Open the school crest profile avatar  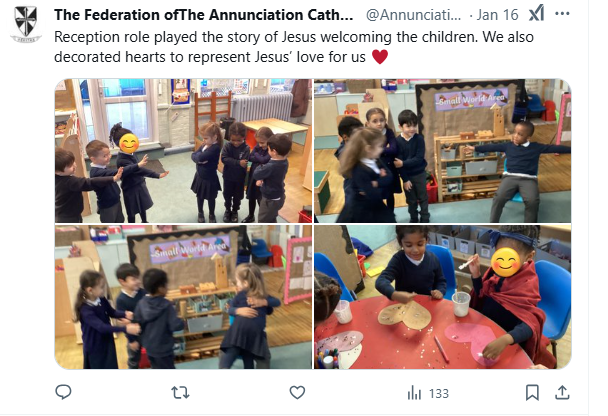pos(26,24)
